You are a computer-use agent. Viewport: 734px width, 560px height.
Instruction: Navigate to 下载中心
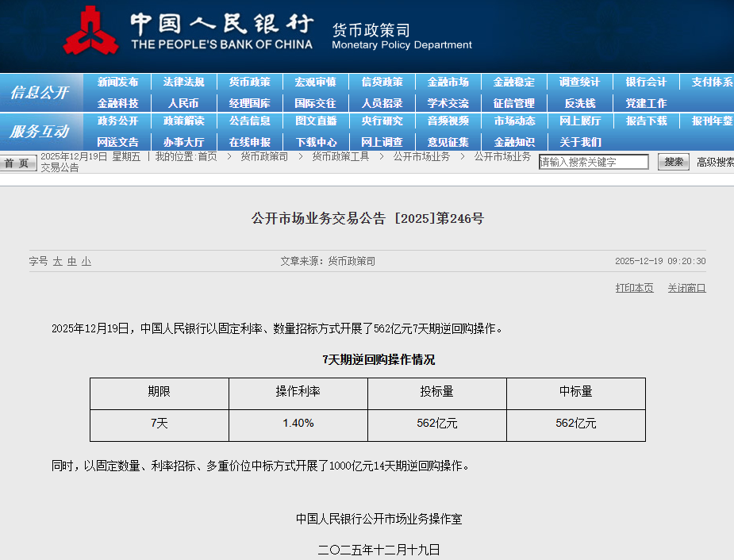pos(316,142)
